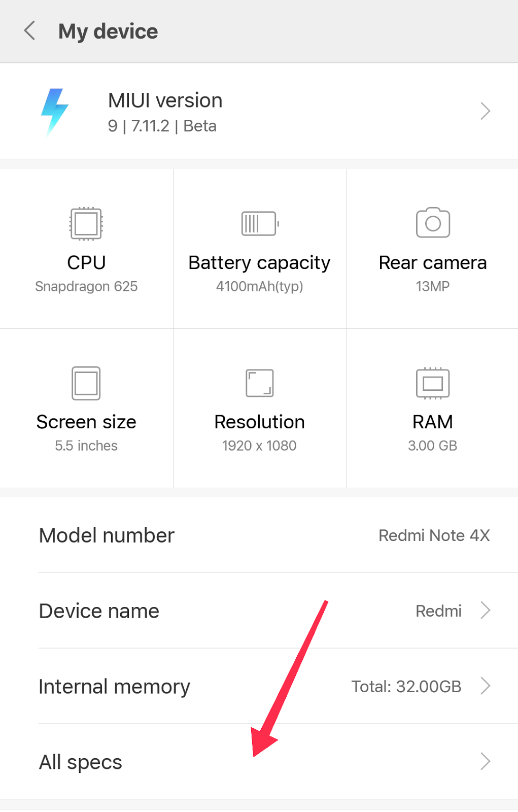Tap the My device header title
This screenshot has width=518, height=812.
coord(108,31)
